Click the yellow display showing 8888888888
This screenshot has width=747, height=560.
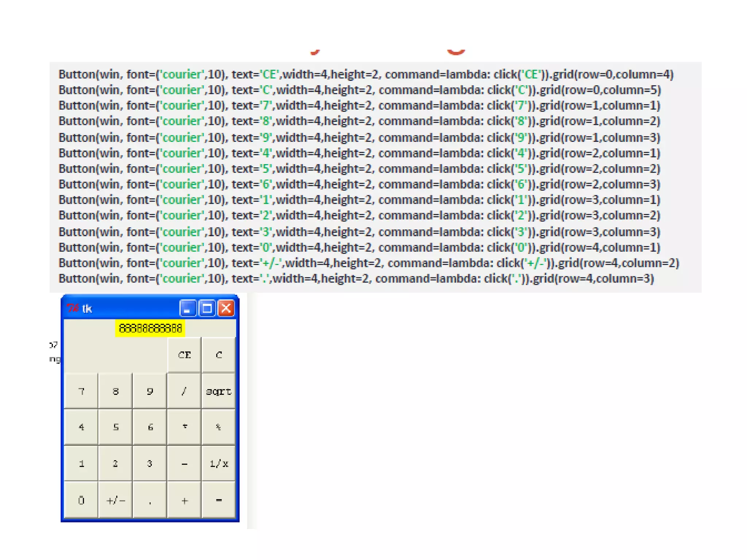point(150,328)
